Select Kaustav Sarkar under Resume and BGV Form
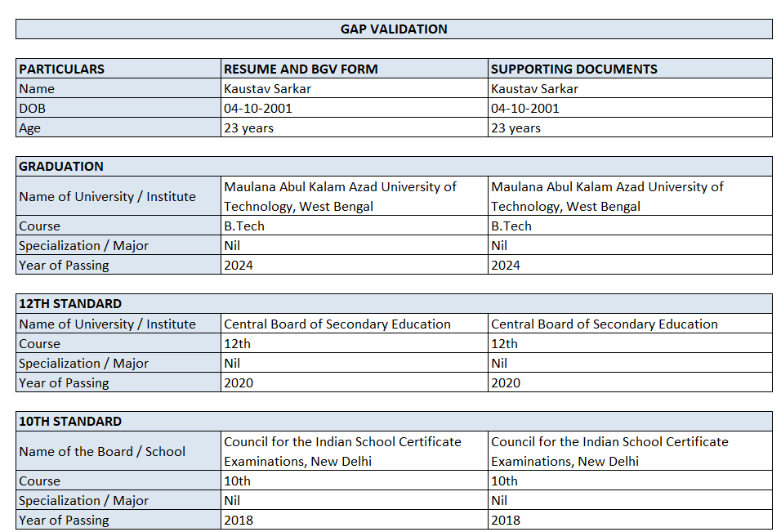This screenshot has height=532, width=781. pyautogui.click(x=267, y=89)
